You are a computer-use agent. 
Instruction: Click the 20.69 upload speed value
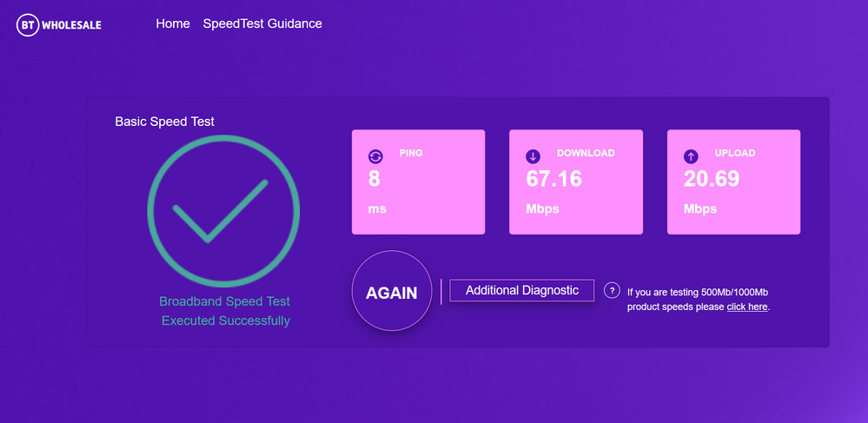(x=712, y=180)
